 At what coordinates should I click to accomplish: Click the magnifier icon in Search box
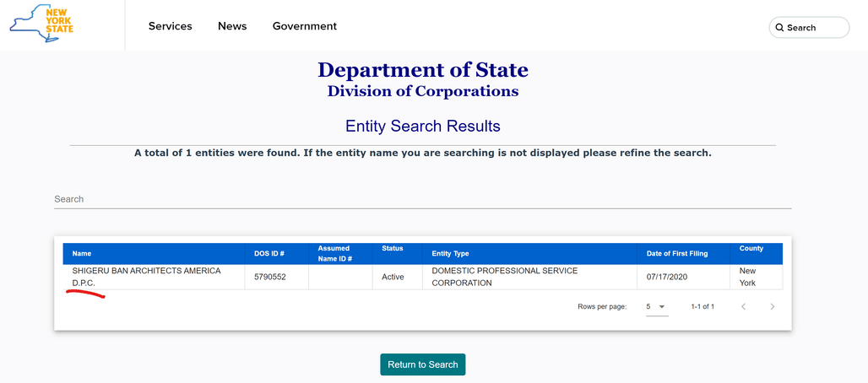(x=779, y=28)
